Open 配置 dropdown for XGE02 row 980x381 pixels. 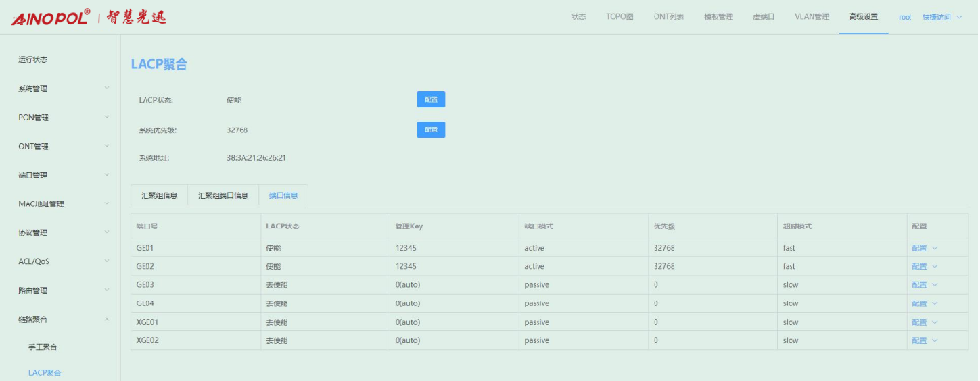coord(924,340)
